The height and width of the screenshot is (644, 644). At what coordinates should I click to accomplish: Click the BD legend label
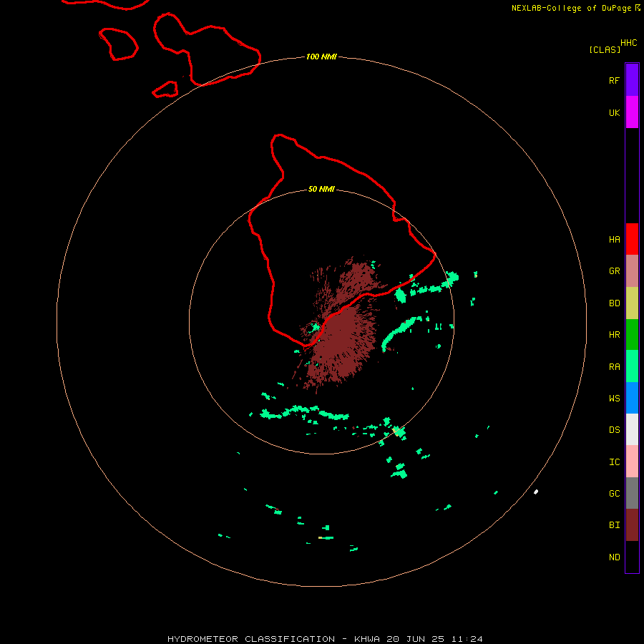(x=614, y=303)
